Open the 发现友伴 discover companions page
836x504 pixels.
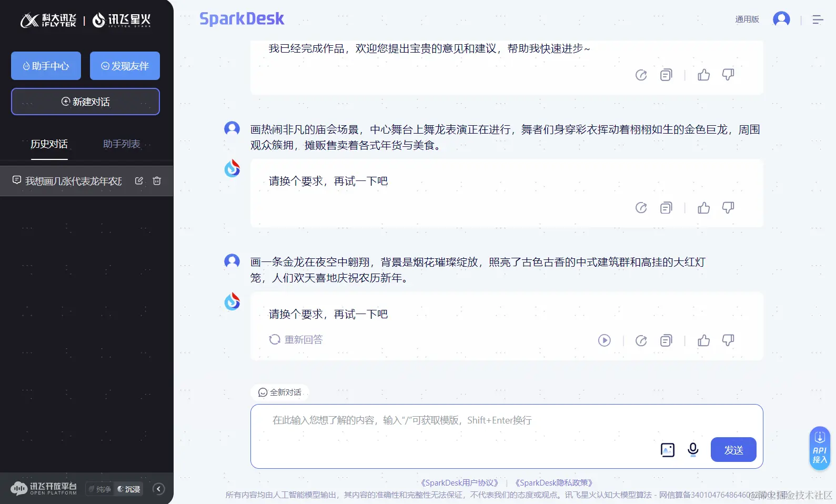[125, 66]
